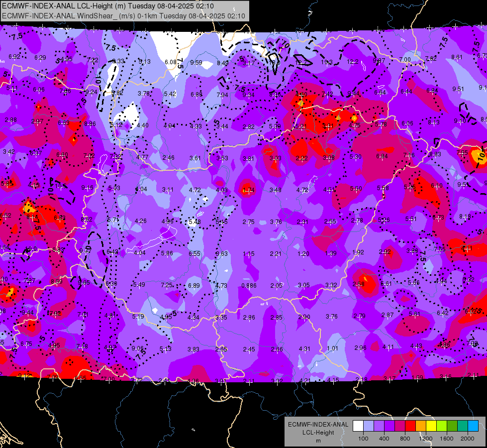Click the white swatch in the LCL-Height legend
Viewport: 487px width, 448px height.
pos(358,426)
